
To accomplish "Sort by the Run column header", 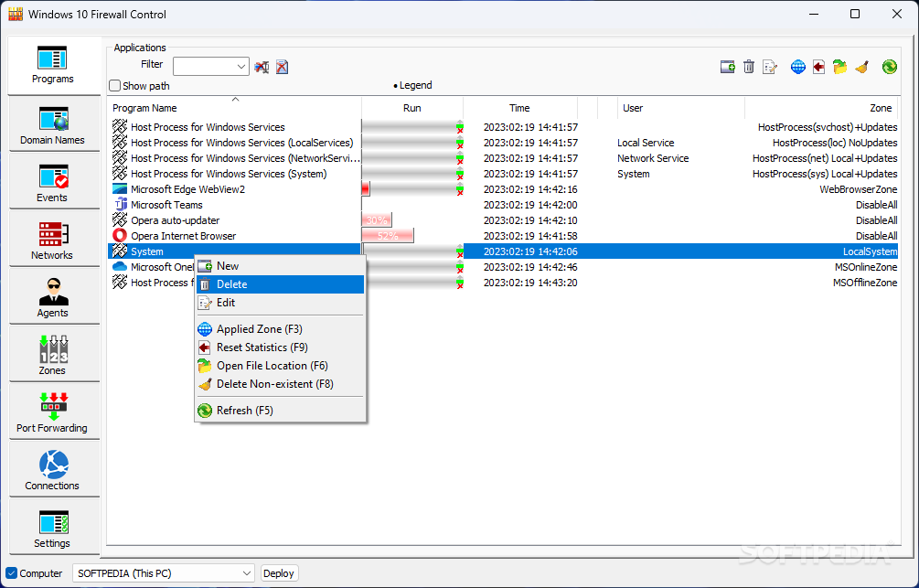I will 412,108.
